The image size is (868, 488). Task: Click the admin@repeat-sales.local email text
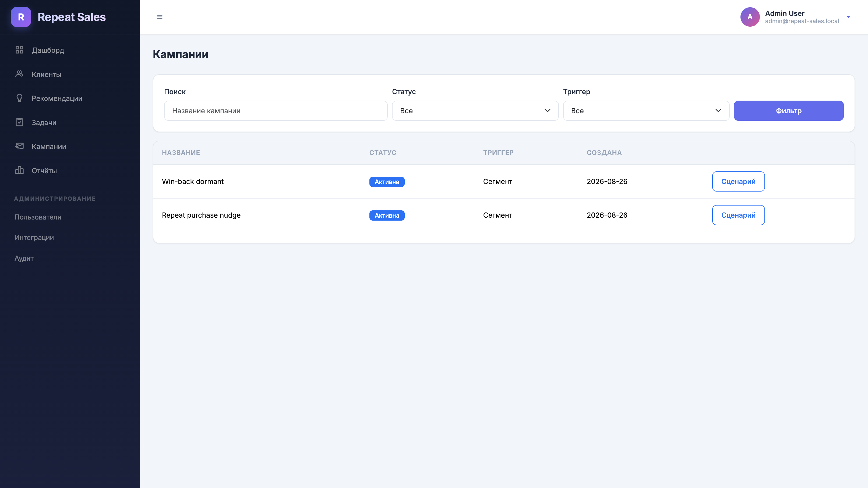click(x=802, y=21)
